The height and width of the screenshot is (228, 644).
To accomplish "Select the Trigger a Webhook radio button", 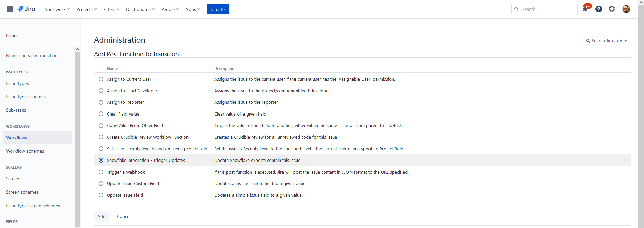I will tap(101, 172).
